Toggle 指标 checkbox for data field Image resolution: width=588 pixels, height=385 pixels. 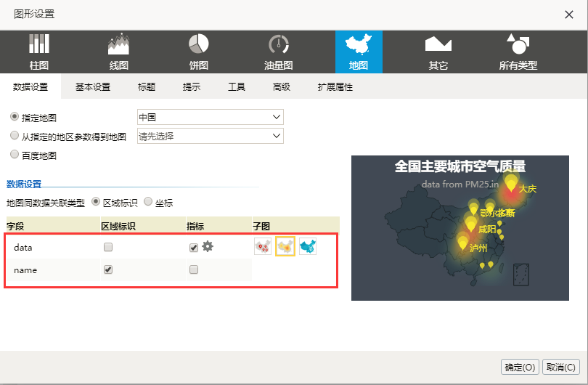194,247
